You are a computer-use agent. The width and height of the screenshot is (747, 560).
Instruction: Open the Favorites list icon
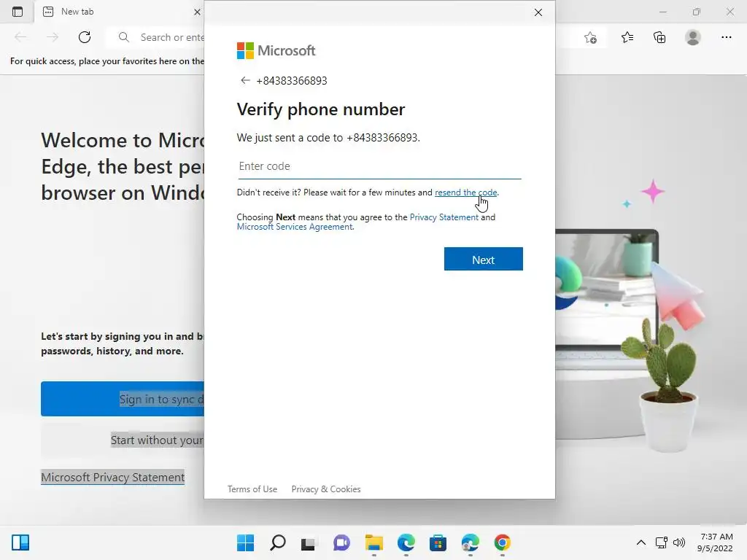click(x=627, y=37)
